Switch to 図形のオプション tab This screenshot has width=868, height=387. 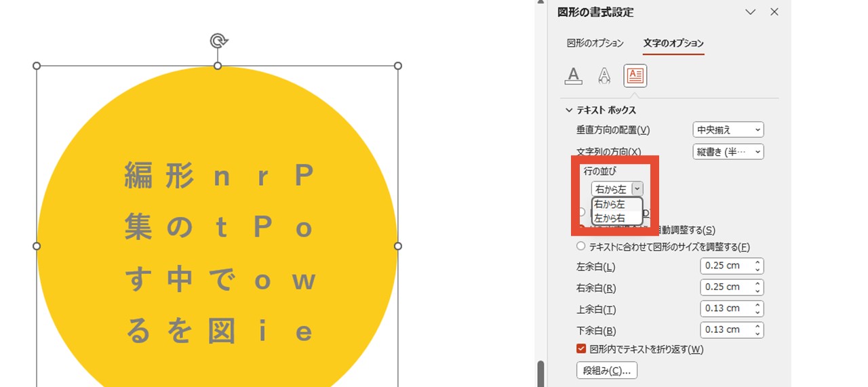(595, 43)
